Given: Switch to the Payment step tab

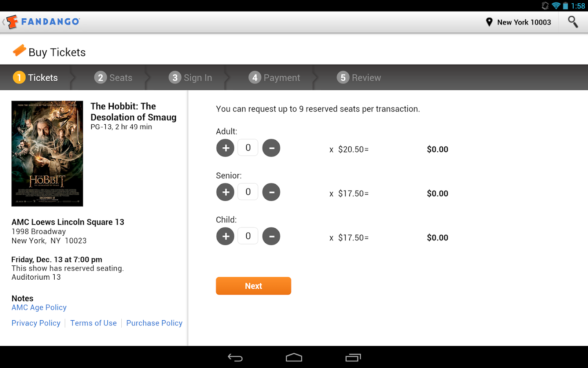Looking at the screenshot, I should click(275, 78).
